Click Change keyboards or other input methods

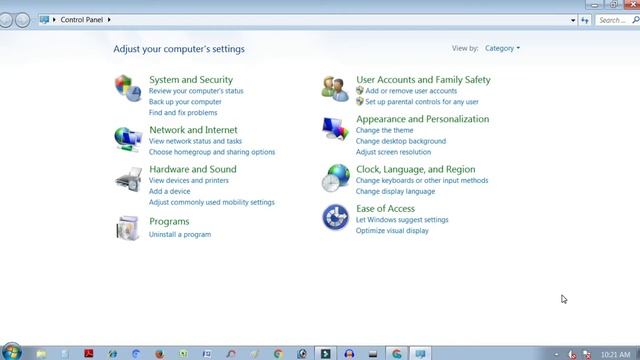422,180
